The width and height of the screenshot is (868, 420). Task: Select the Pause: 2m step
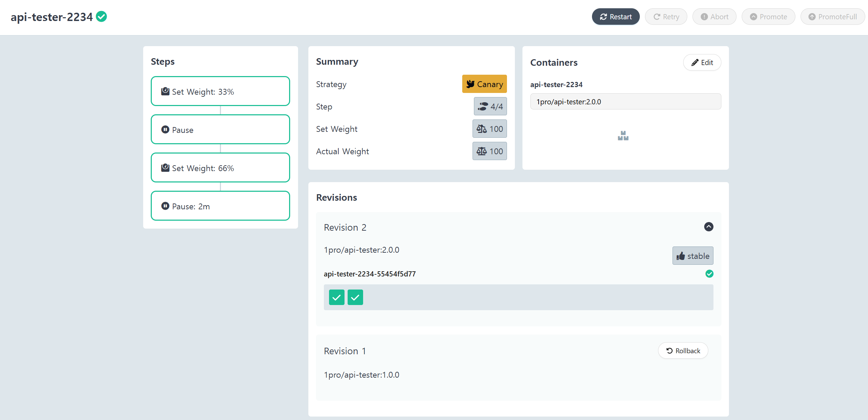(220, 206)
